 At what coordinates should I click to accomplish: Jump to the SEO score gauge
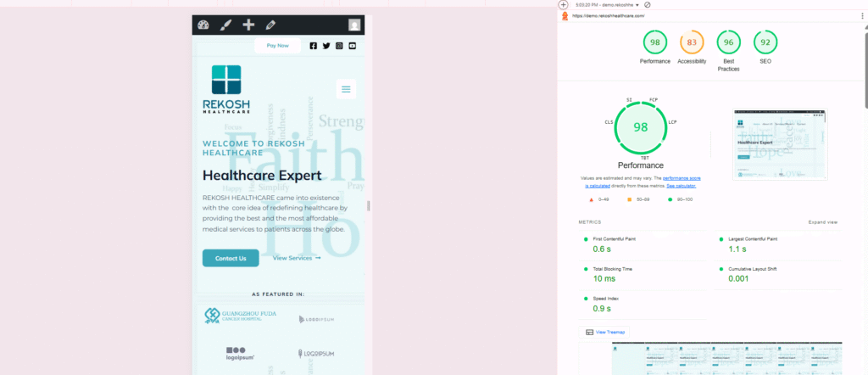pyautogui.click(x=765, y=42)
